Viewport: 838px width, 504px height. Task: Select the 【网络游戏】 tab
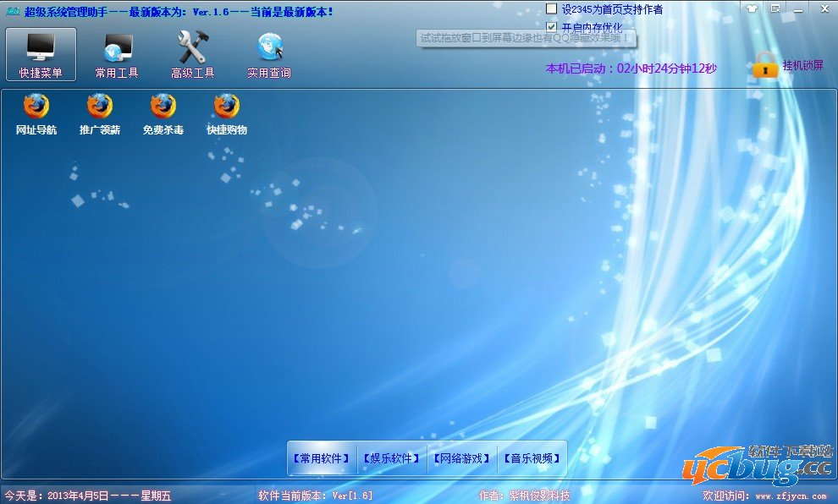coord(462,459)
